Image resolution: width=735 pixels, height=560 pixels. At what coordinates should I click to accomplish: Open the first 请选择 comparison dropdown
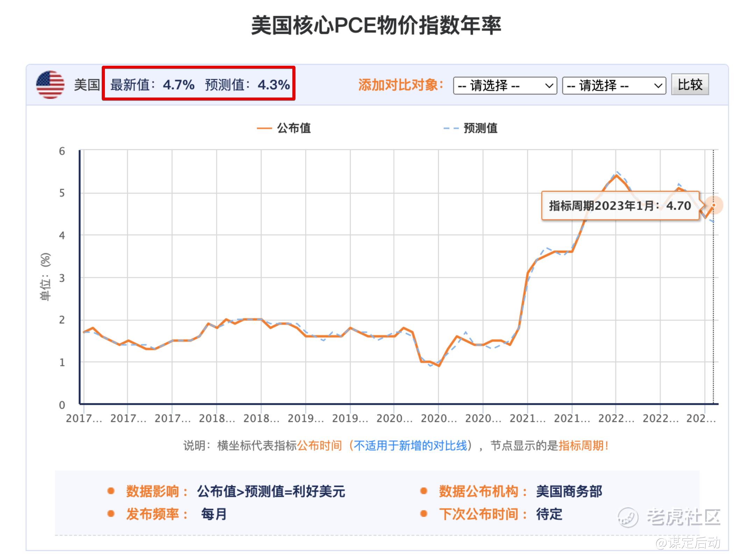click(x=505, y=86)
